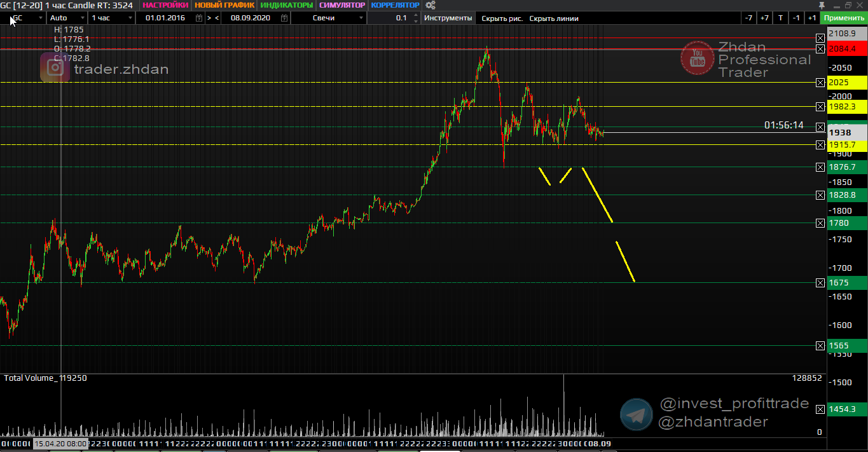Open the Свечи chart type dropdown

329,18
